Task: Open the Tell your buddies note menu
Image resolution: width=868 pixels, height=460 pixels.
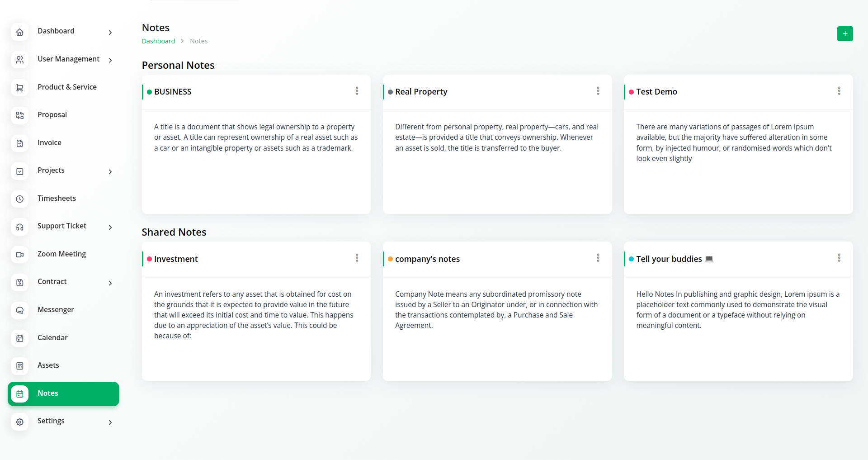Action: [839, 258]
